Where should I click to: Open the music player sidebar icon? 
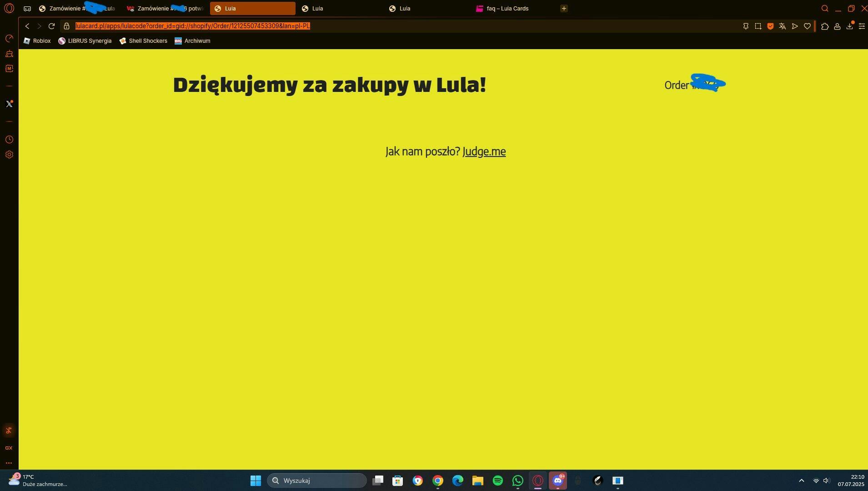coord(9,430)
